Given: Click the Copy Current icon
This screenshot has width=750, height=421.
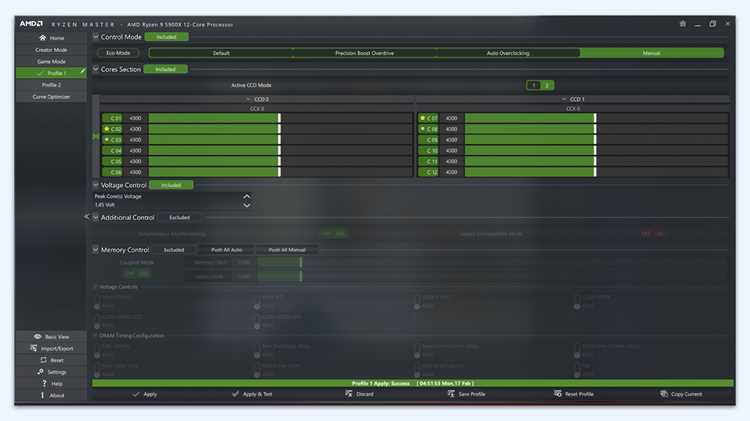Looking at the screenshot, I should click(x=664, y=394).
